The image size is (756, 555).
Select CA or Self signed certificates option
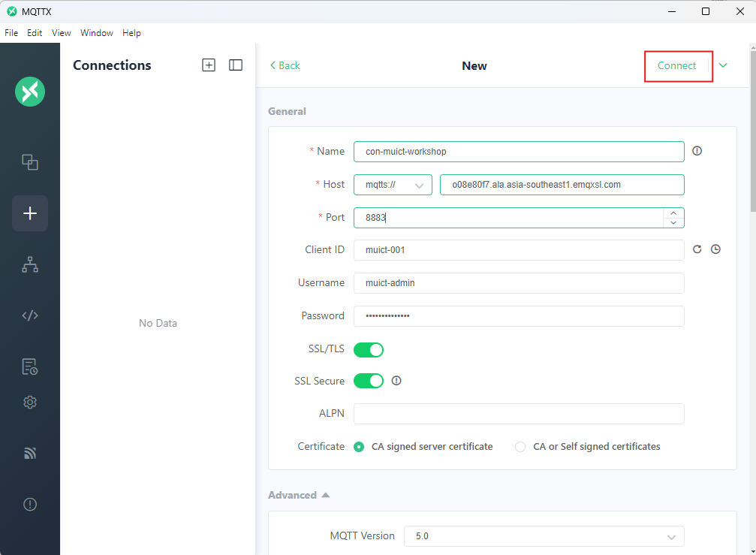520,447
